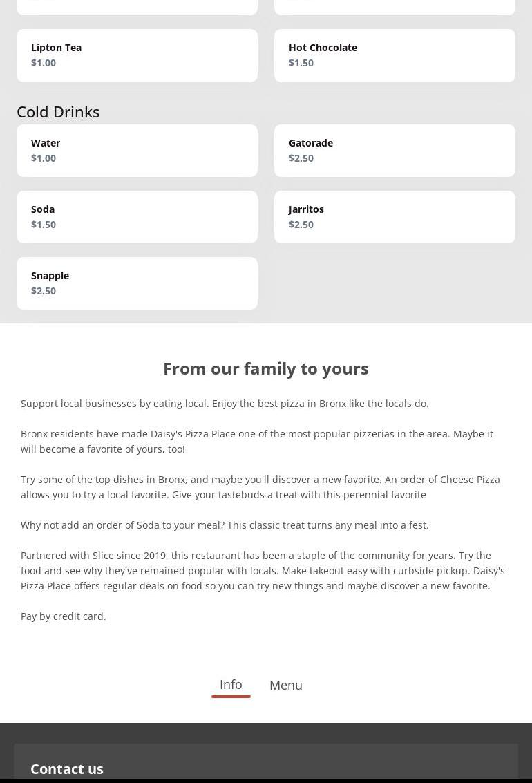532x783 pixels.
Task: Click the partially visible card above Lipton Tea
Action: (x=137, y=6)
